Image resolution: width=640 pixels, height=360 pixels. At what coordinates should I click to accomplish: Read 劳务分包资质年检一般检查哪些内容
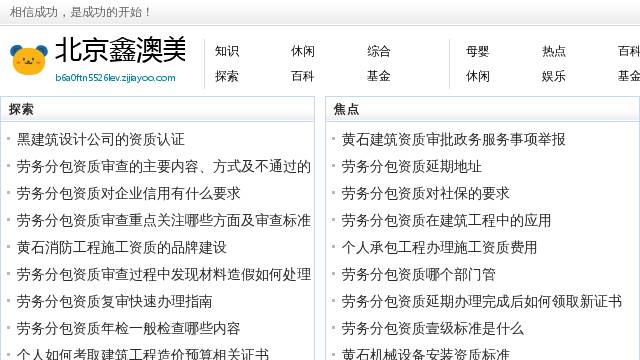click(x=129, y=328)
